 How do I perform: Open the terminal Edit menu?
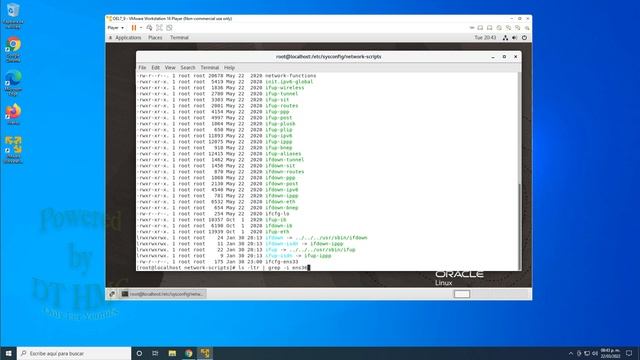156,67
